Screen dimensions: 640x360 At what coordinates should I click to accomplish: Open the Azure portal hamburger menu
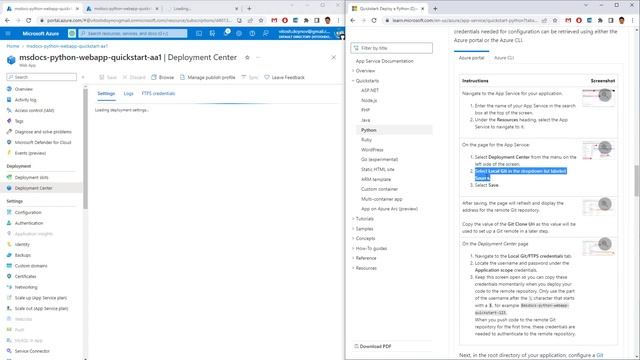(8, 33)
